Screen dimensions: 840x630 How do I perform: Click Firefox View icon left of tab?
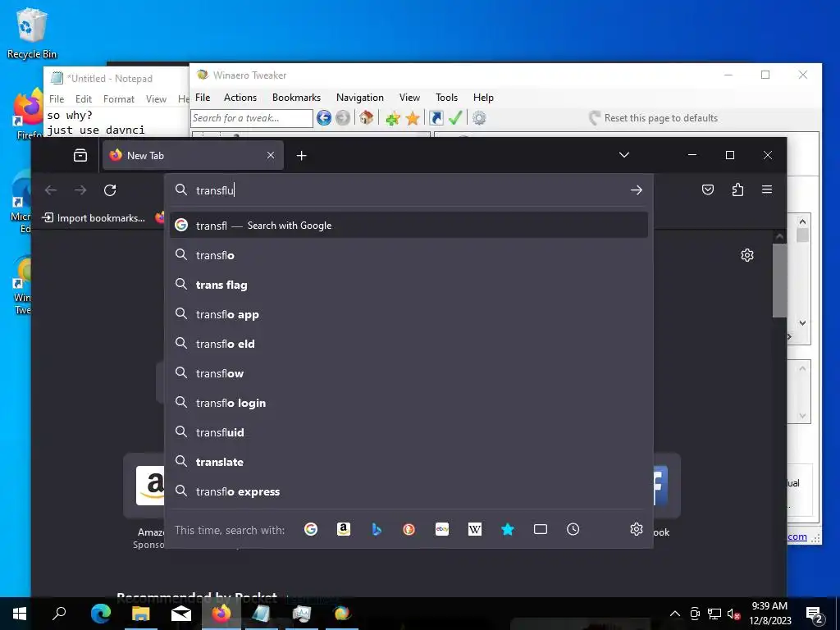pos(80,155)
